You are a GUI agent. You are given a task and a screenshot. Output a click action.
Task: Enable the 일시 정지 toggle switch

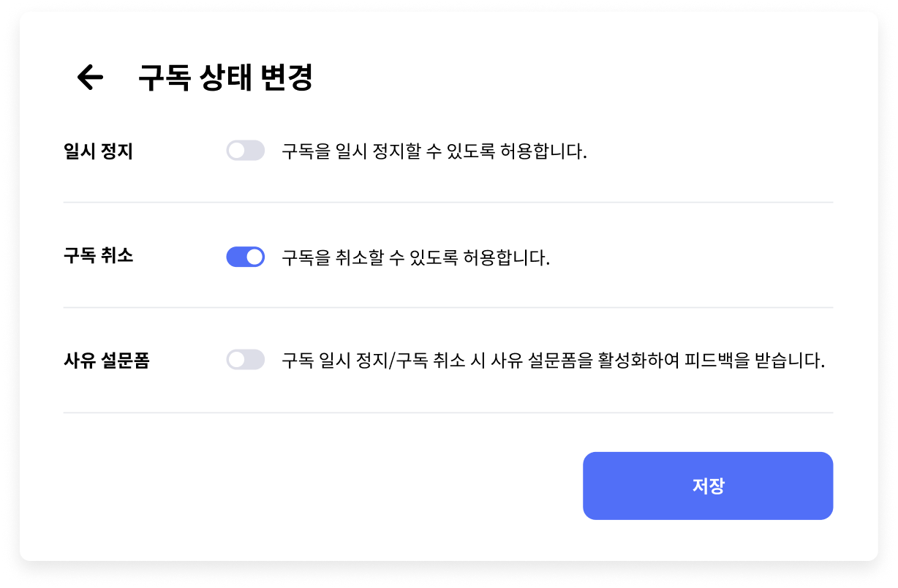pos(246,151)
